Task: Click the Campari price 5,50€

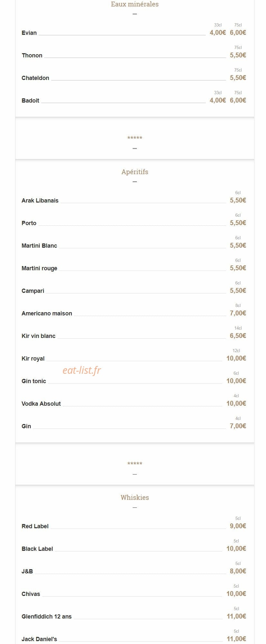Action: tap(238, 291)
